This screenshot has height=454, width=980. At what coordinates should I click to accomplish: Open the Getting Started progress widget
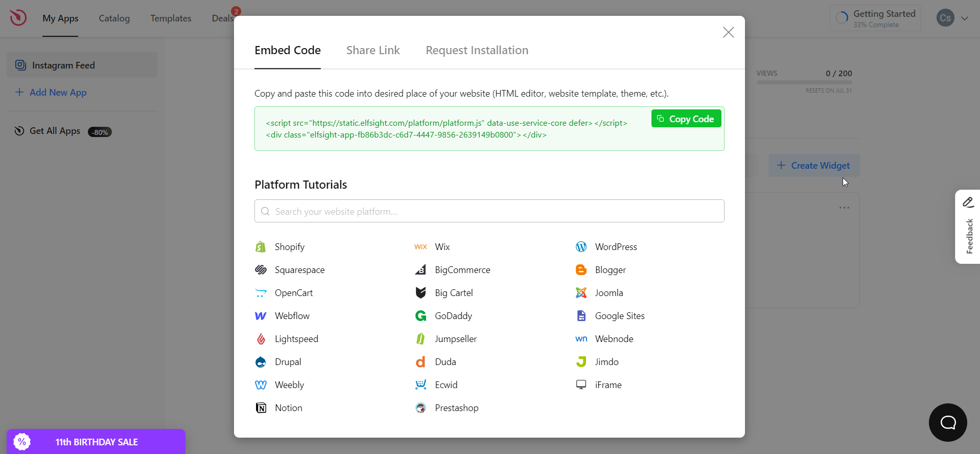coord(875,18)
